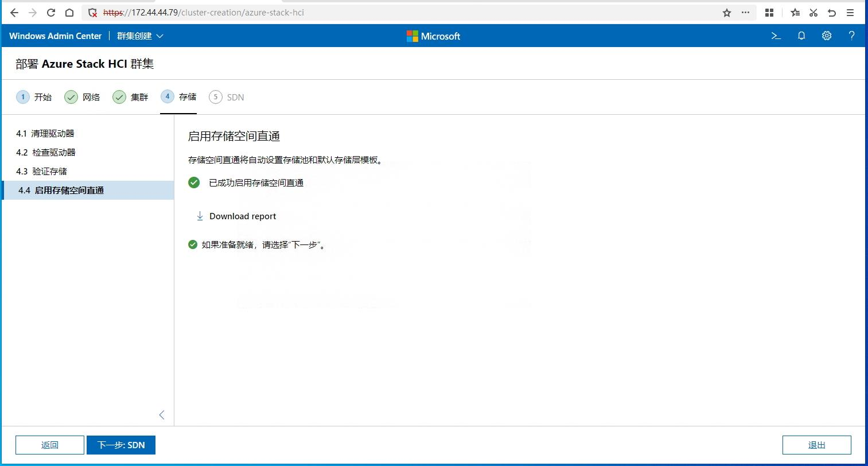Click the scissors screenshot tool icon
Viewport: 868px width, 466px height.
813,13
